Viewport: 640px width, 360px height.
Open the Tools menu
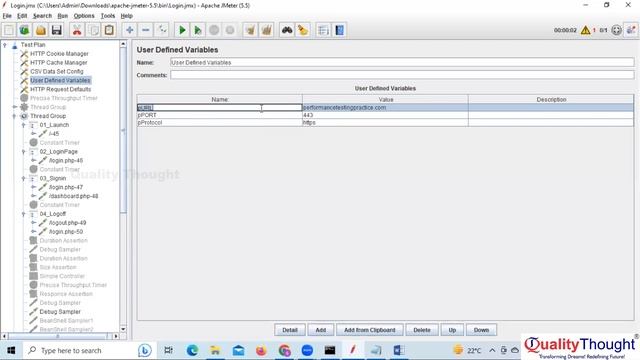tap(108, 16)
